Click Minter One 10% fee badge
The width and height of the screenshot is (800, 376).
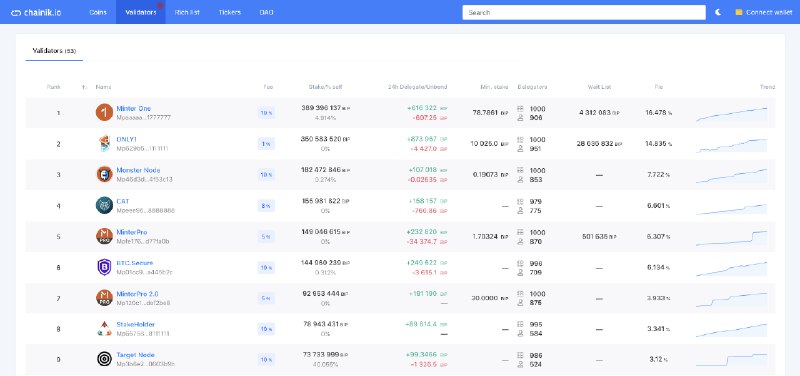(266, 113)
